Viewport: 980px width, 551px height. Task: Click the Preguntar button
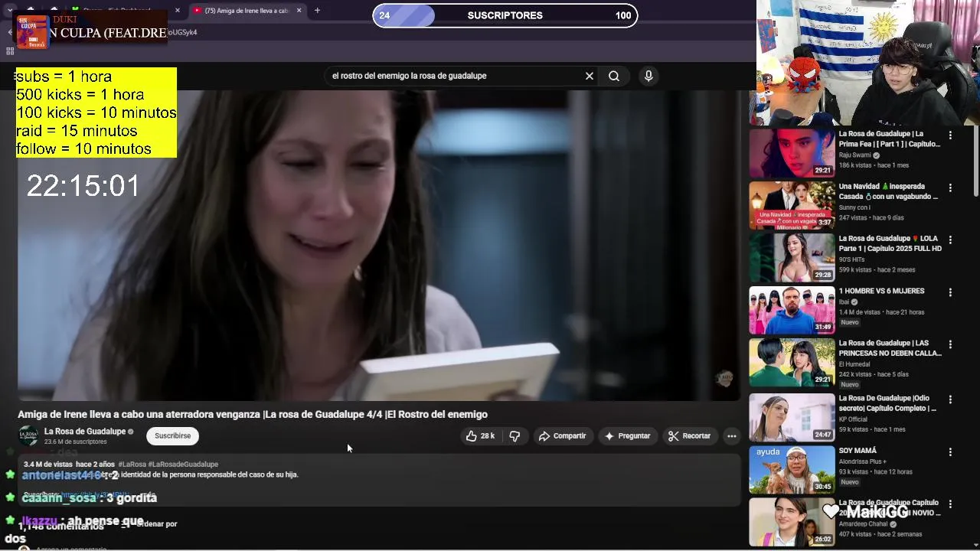(x=628, y=435)
